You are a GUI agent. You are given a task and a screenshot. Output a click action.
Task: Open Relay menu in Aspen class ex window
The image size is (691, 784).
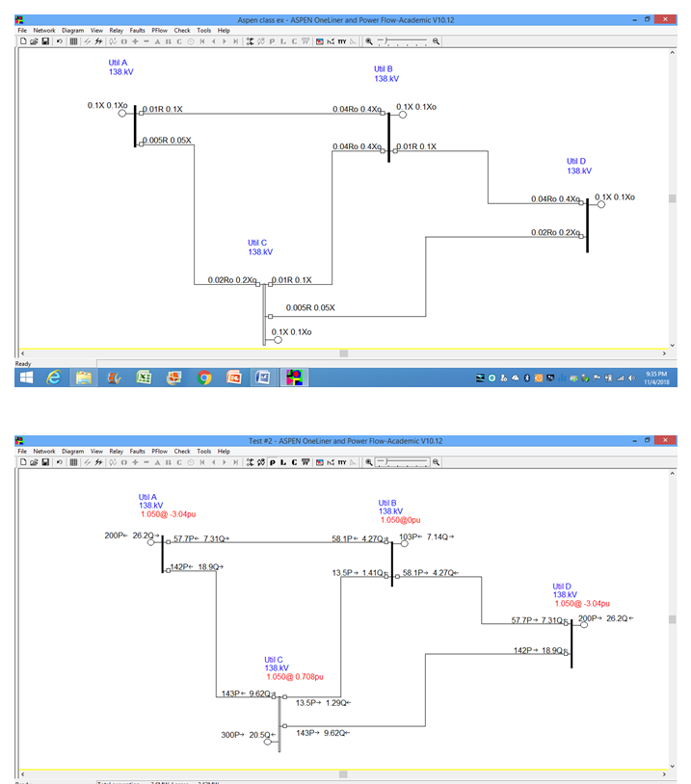(x=116, y=31)
